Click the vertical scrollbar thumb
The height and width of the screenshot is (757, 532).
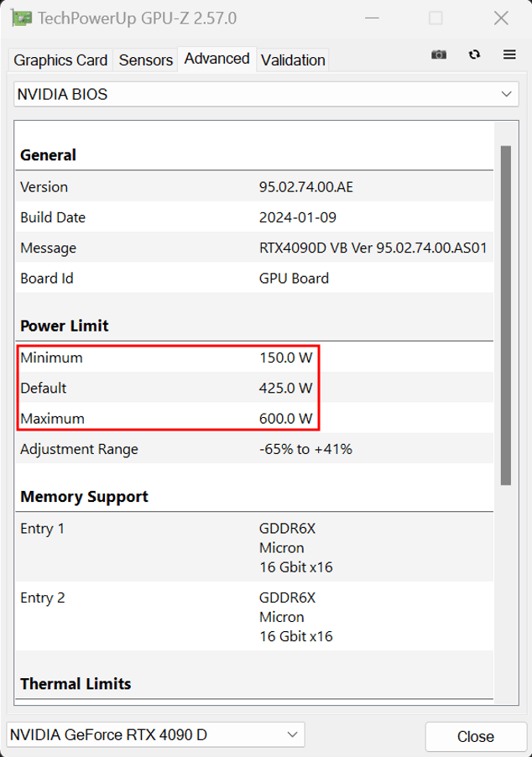point(505,315)
